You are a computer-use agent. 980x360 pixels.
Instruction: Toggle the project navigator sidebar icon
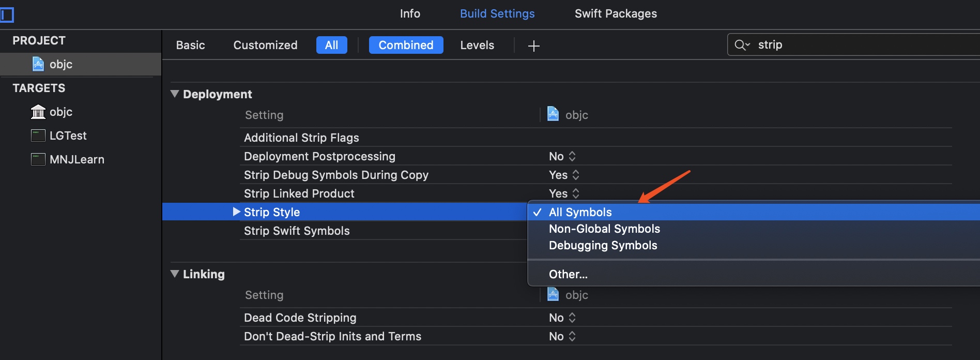7,14
